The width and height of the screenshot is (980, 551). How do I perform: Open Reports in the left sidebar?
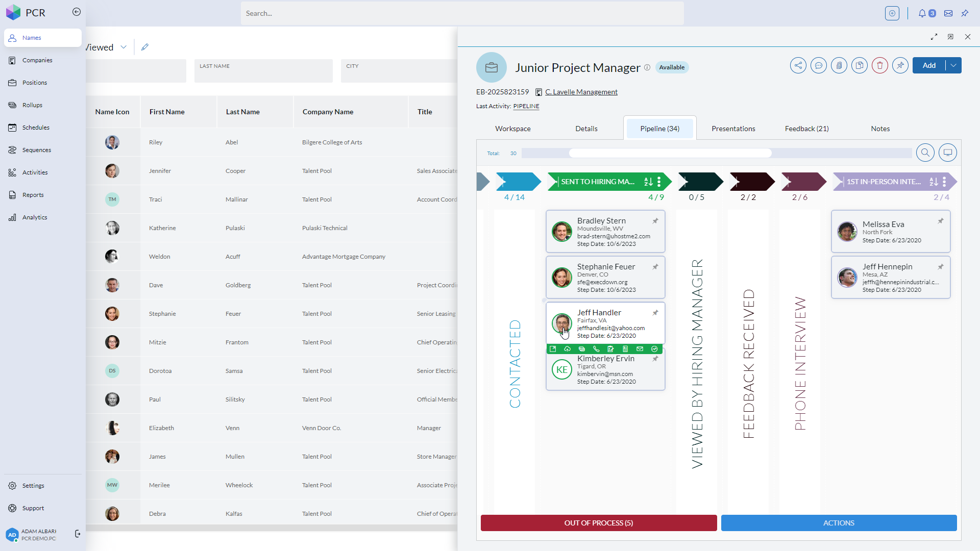33,195
